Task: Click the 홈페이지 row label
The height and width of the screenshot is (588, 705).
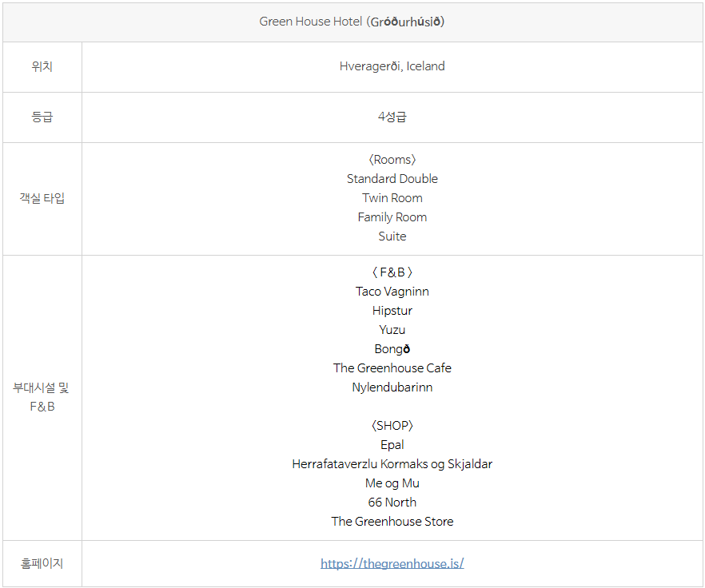Action: 42,563
